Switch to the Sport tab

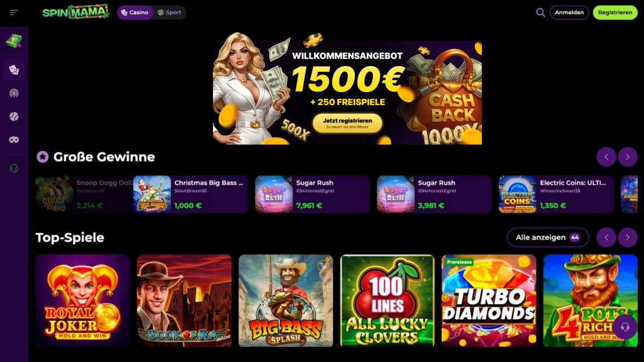point(169,13)
